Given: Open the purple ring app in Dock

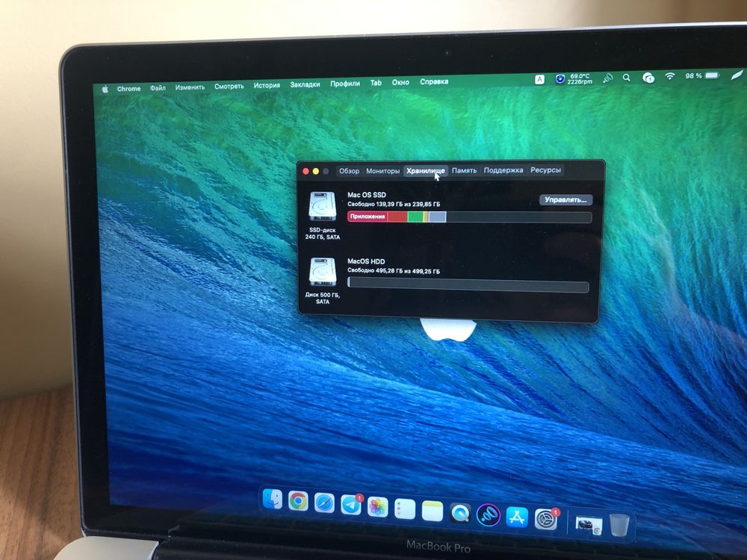Looking at the screenshot, I should (489, 514).
